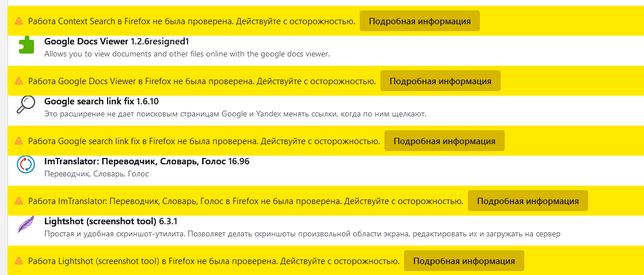Click the green puzzle icon of Google Docs Viewer
This screenshot has width=644, height=275.
click(x=26, y=44)
